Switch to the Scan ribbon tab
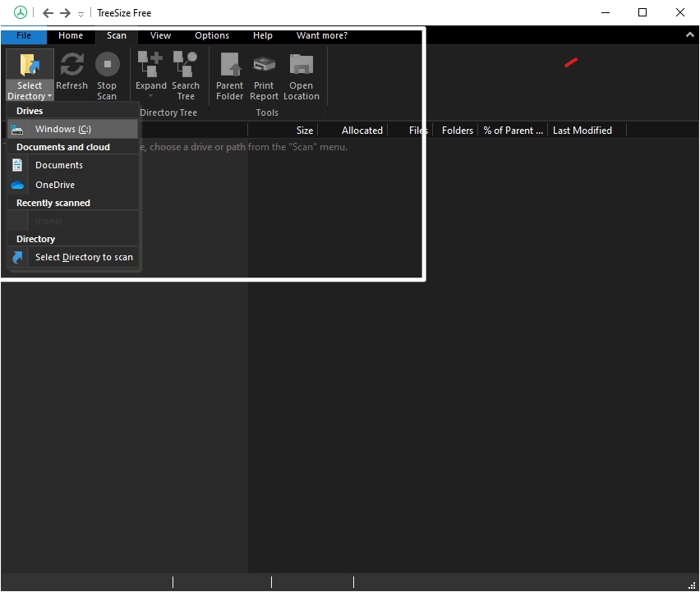Image resolution: width=700 pixels, height=592 pixels. pyautogui.click(x=117, y=35)
